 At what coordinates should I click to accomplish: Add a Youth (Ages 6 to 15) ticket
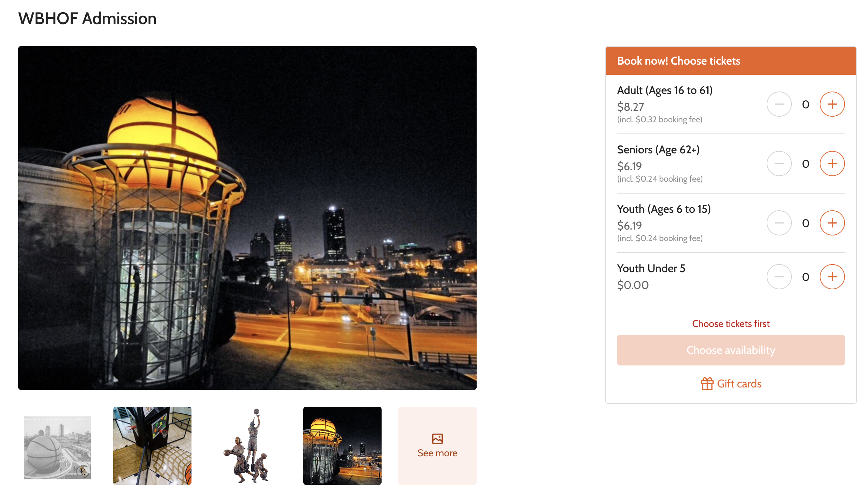tap(832, 223)
